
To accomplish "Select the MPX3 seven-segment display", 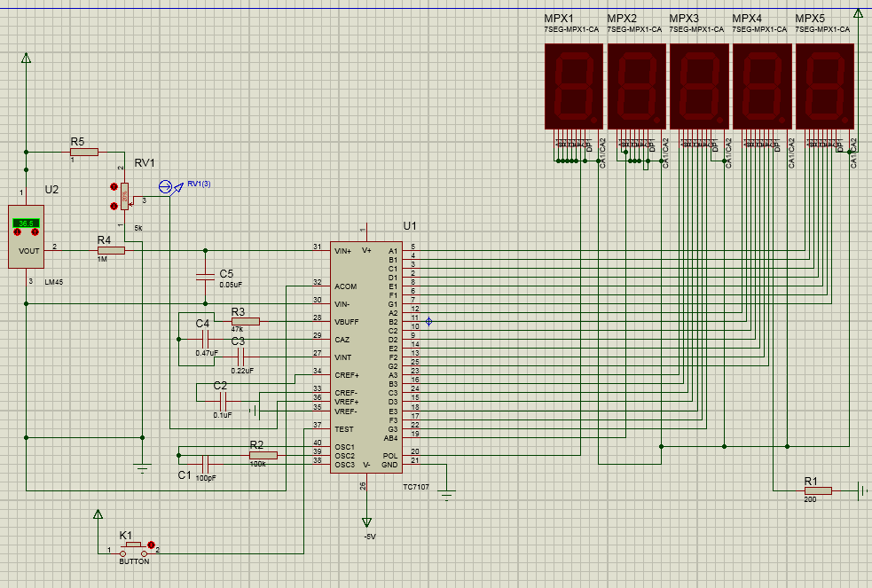I will 699,87.
